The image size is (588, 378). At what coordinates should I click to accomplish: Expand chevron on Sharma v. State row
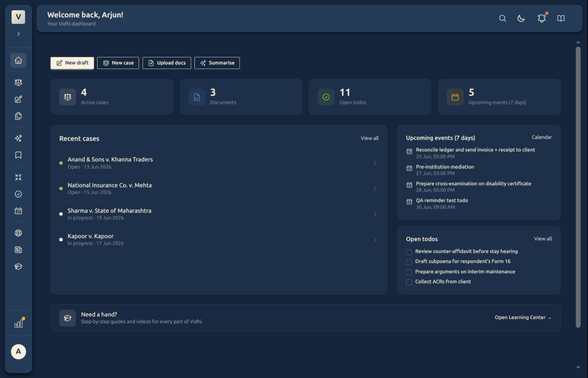375,214
